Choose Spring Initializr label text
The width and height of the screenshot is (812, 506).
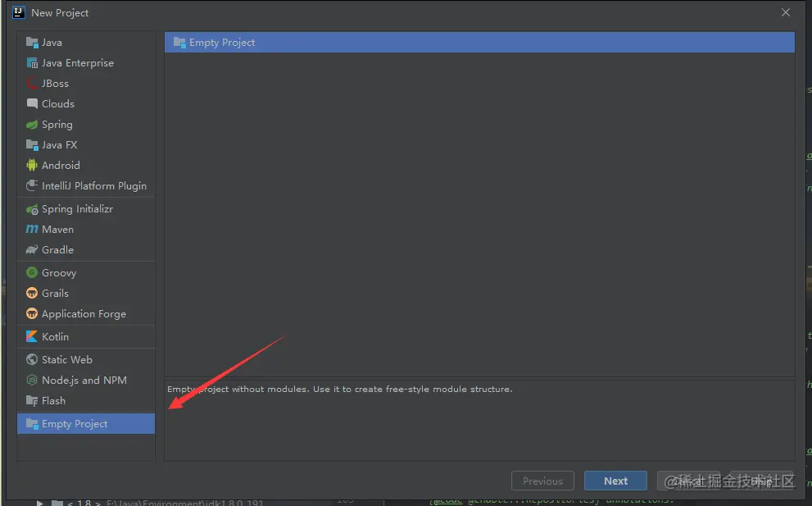[x=77, y=209]
